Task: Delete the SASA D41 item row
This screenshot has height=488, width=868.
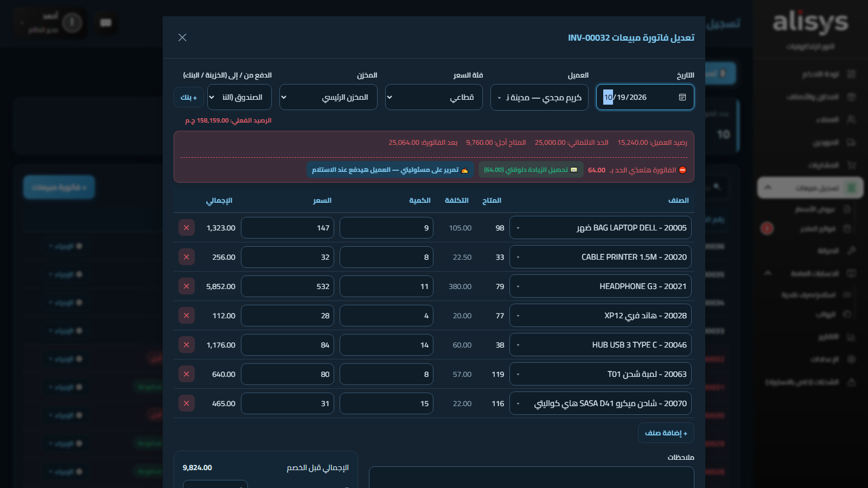Action: [x=187, y=403]
